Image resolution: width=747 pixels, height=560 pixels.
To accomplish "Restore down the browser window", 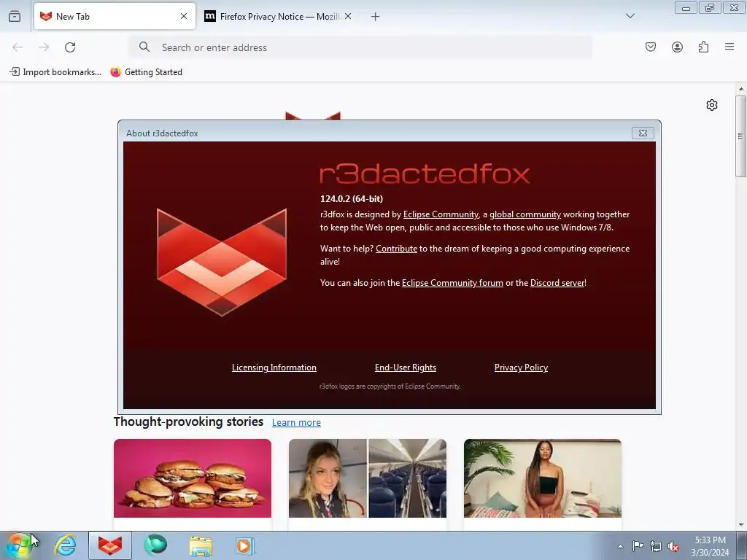I will coord(710,7).
